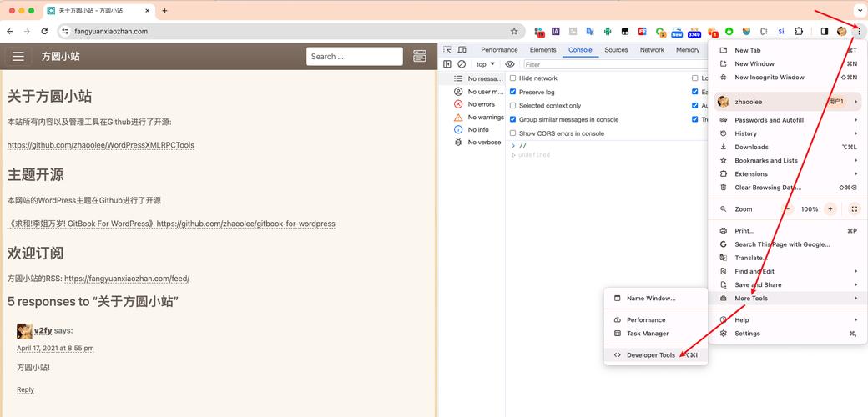Click commenter name v2fy
Viewport: 868px width, 417px height.
coord(43,331)
